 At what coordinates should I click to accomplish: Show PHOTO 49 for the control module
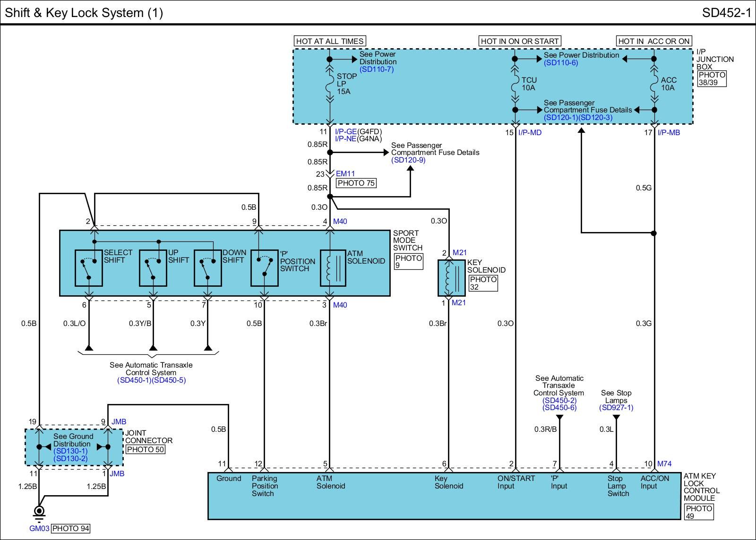699,512
